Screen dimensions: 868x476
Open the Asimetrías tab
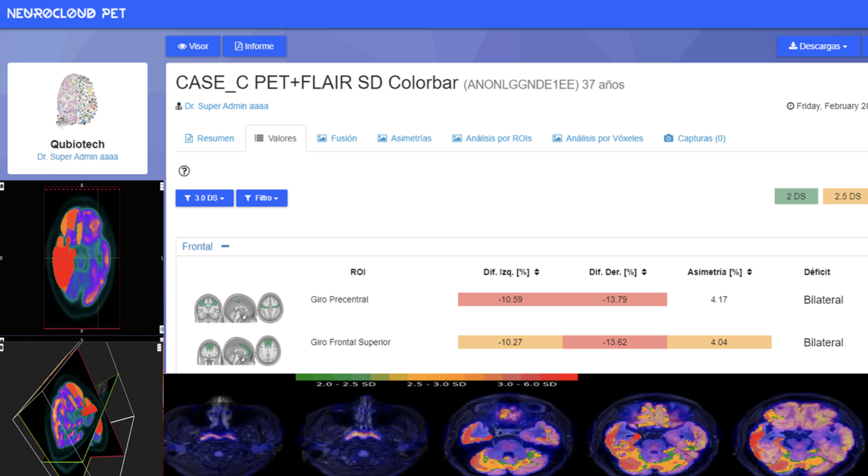(404, 138)
